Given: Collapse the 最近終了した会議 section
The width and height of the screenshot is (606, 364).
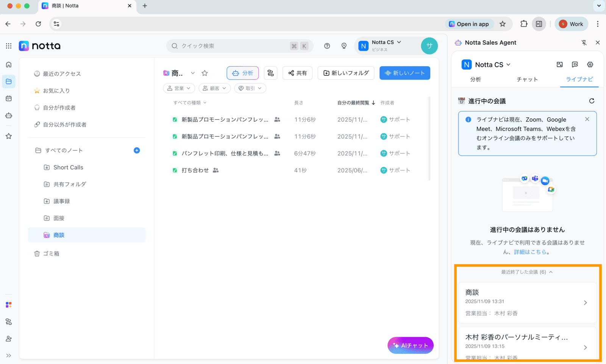Looking at the screenshot, I should coord(527,272).
